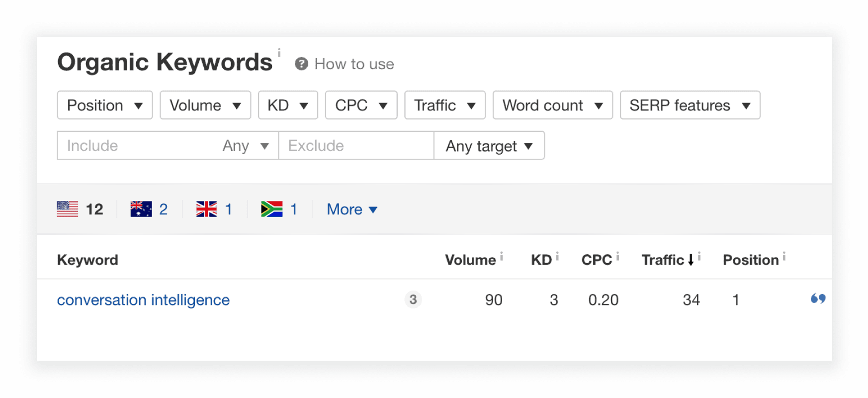This screenshot has width=868, height=398.
Task: Click the How to use question mark icon
Action: click(301, 64)
